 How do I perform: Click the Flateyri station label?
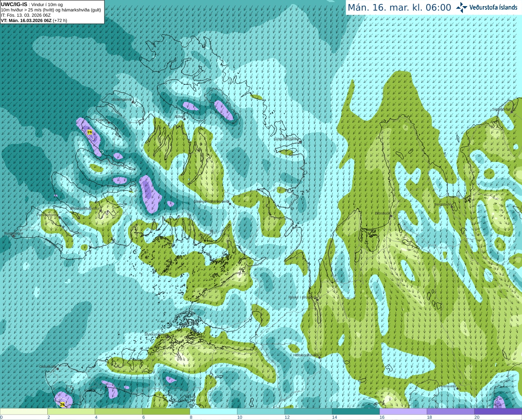click(x=101, y=120)
